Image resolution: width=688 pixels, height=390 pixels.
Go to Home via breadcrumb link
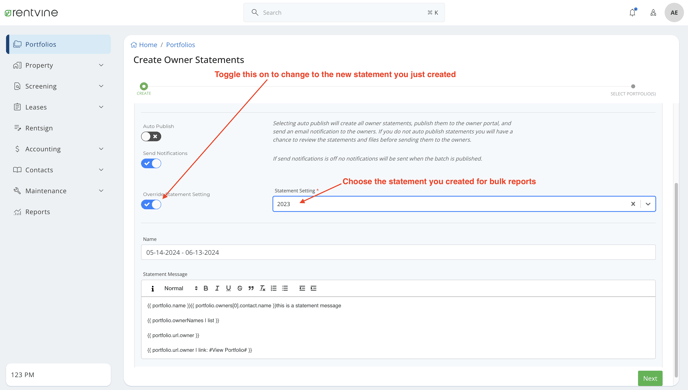click(x=148, y=45)
